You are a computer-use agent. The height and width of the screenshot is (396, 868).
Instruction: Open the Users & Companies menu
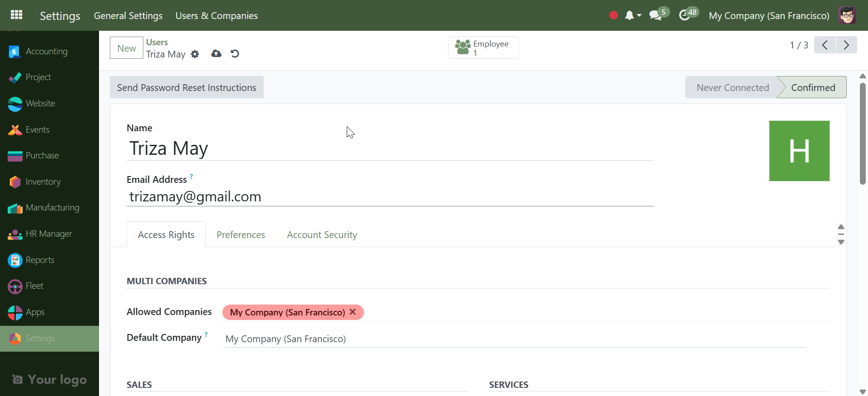pos(216,16)
